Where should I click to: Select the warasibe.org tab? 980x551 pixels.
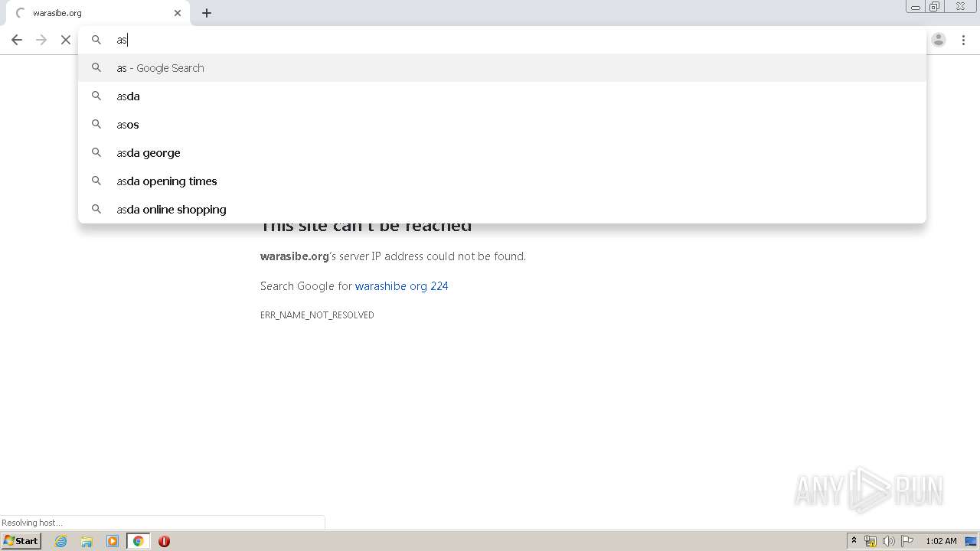click(97, 13)
